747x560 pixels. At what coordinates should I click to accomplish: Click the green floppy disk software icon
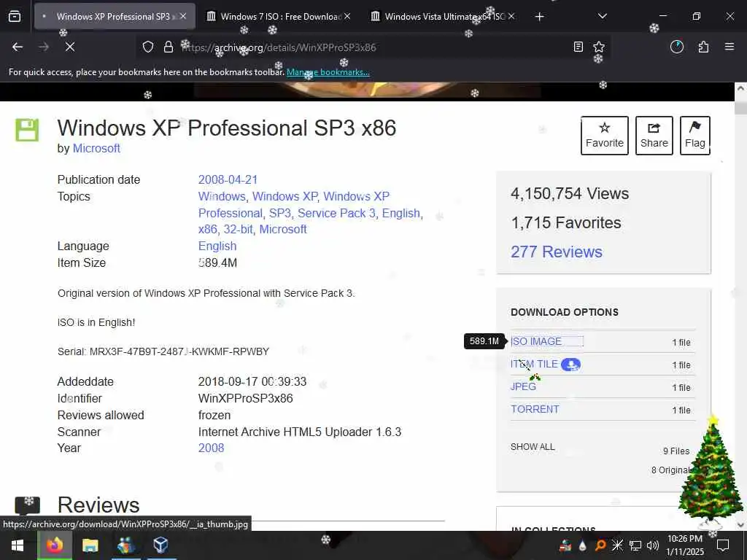click(27, 130)
